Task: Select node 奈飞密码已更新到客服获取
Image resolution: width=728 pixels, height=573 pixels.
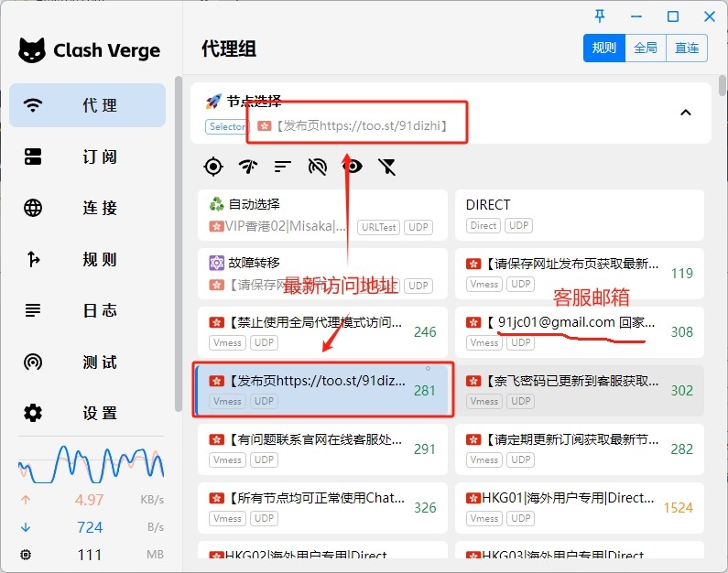Action: pyautogui.click(x=580, y=390)
